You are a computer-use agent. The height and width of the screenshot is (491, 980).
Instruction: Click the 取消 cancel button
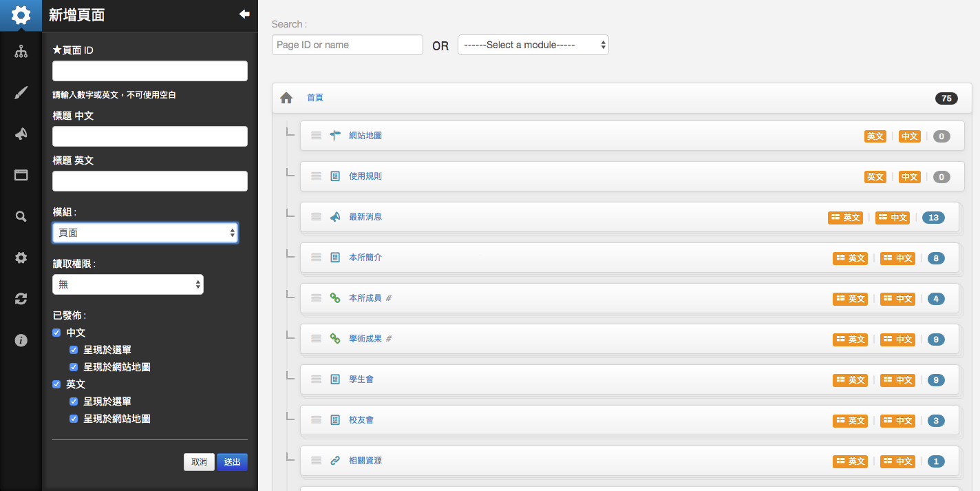click(x=199, y=462)
